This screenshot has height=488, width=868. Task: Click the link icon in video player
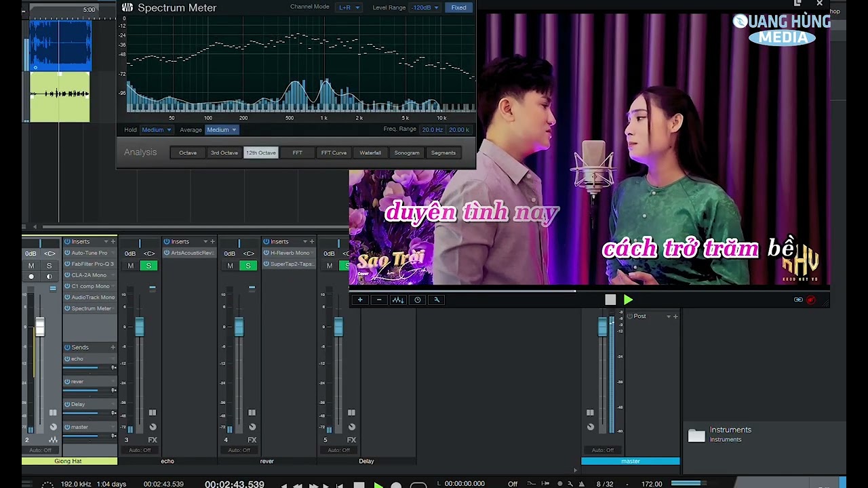(x=798, y=300)
